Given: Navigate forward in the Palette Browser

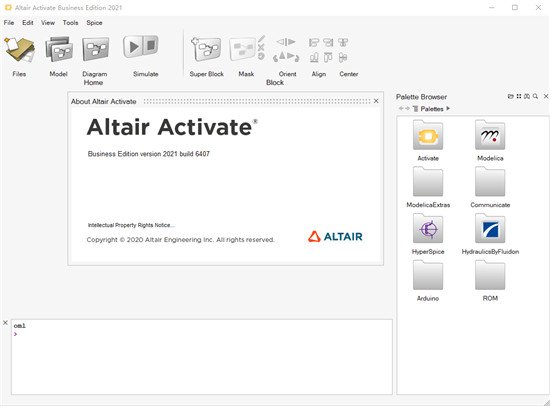Looking at the screenshot, I should pos(408,108).
